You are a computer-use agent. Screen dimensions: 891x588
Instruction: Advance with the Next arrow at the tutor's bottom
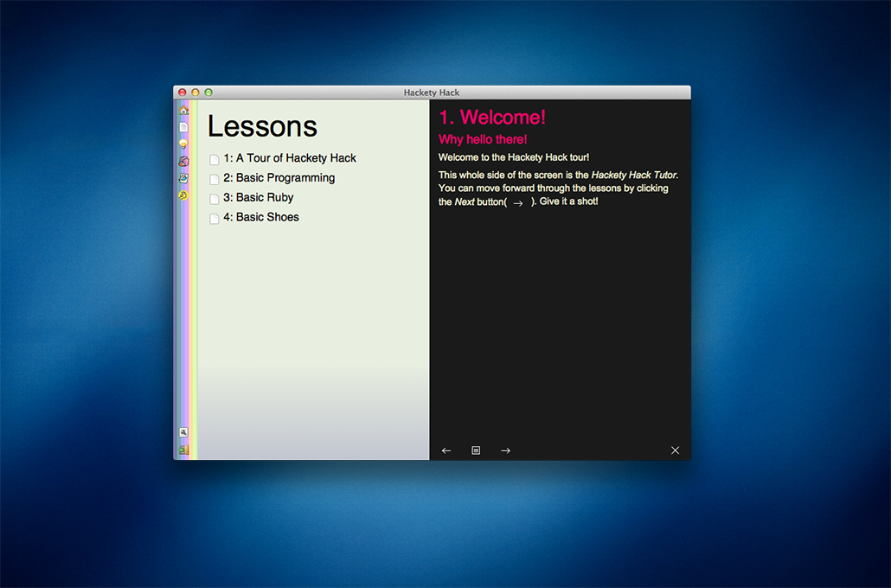pos(505,451)
